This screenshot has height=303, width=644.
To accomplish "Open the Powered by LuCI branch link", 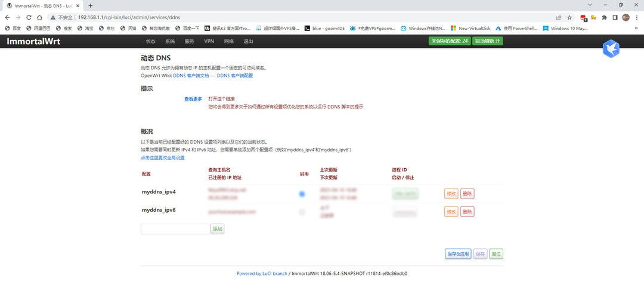I will click(x=262, y=273).
